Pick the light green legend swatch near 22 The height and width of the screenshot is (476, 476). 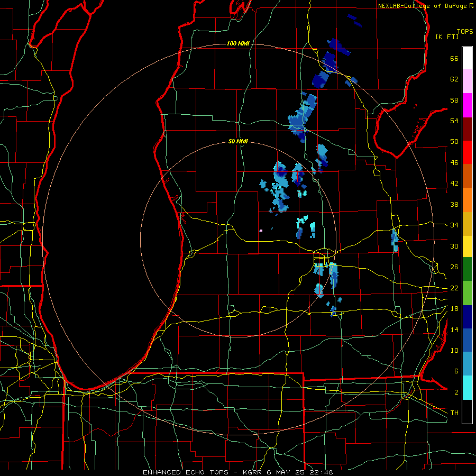[467, 293]
